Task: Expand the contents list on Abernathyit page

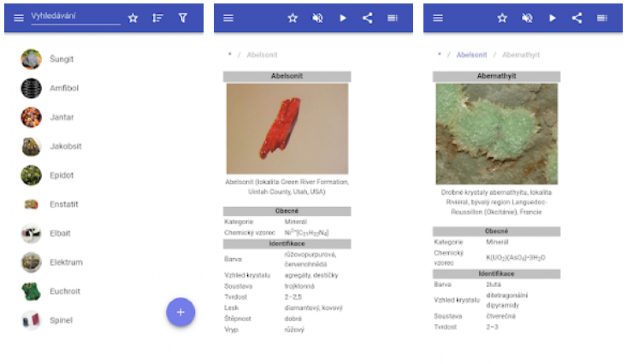Action: (x=602, y=18)
